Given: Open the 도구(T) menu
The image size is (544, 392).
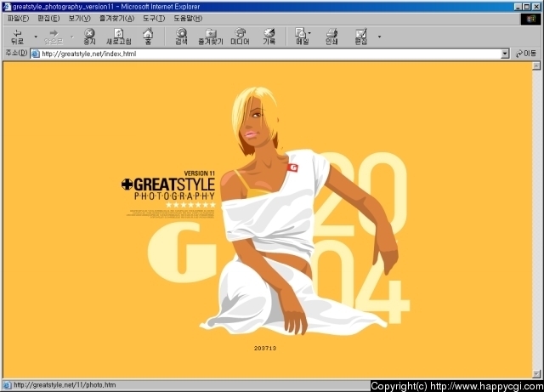Looking at the screenshot, I should (154, 19).
